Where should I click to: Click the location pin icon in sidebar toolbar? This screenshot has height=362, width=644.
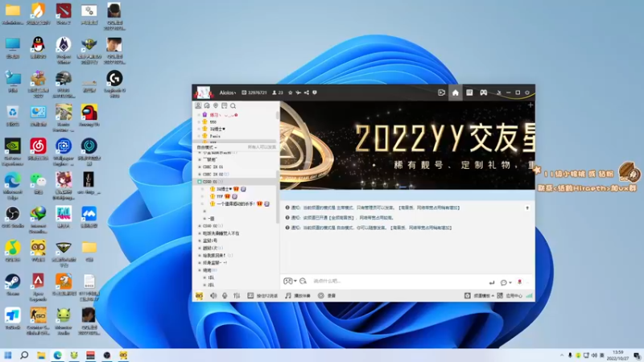[x=216, y=106]
